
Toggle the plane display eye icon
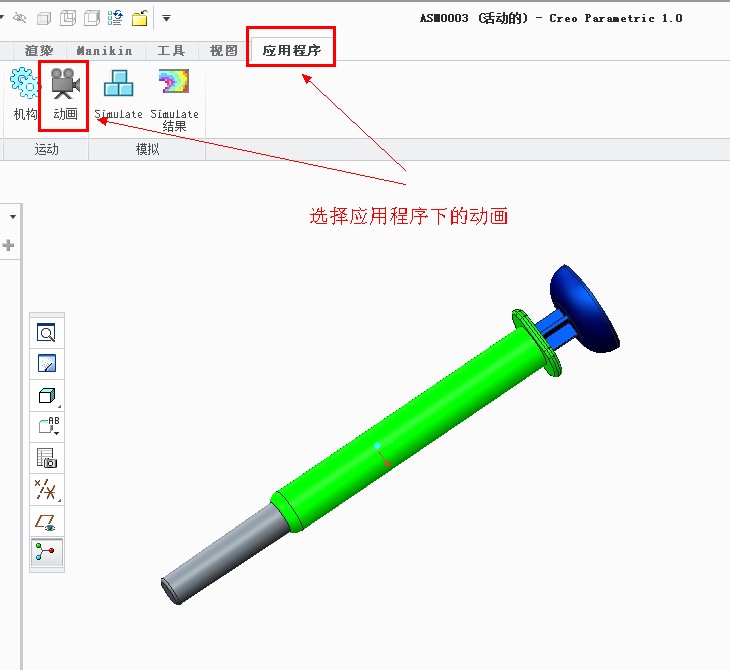click(46, 522)
